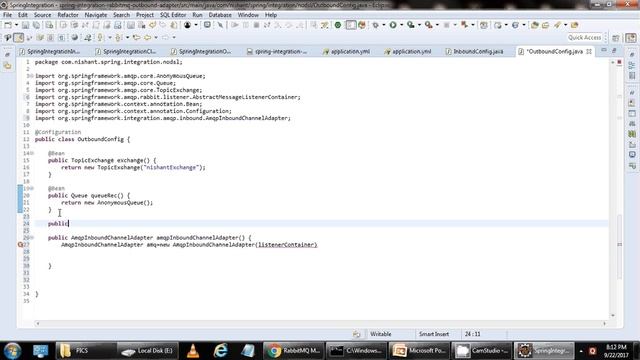Viewport: 640px width, 360px height.
Task: Click the green Boot Dashboard circle icon
Action: [338, 25]
